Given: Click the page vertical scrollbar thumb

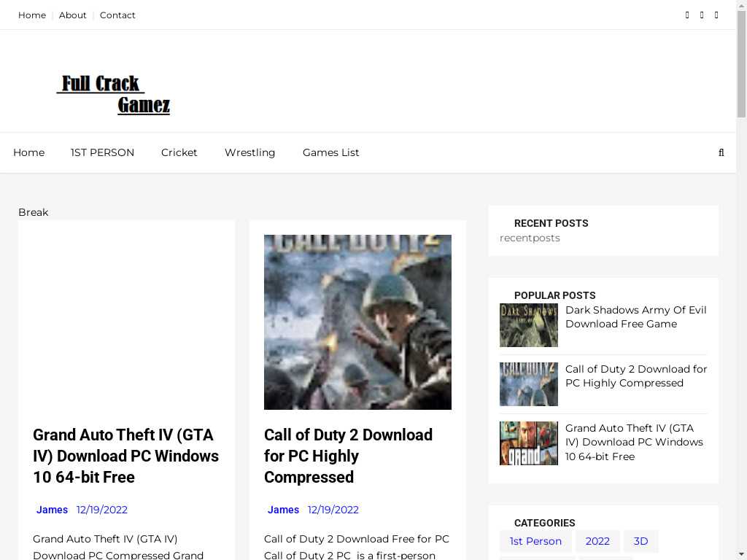Looking at the screenshot, I should click(x=741, y=64).
